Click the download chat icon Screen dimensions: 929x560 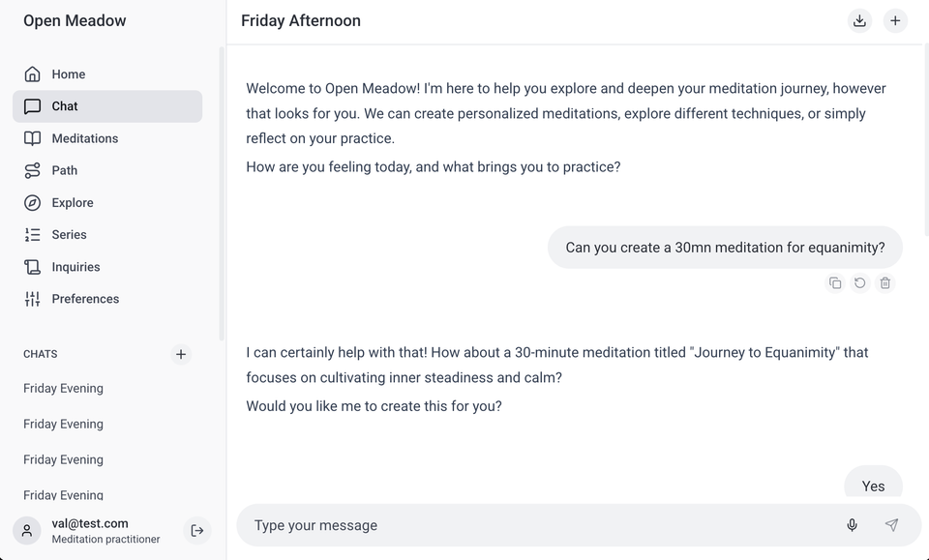pyautogui.click(x=859, y=20)
